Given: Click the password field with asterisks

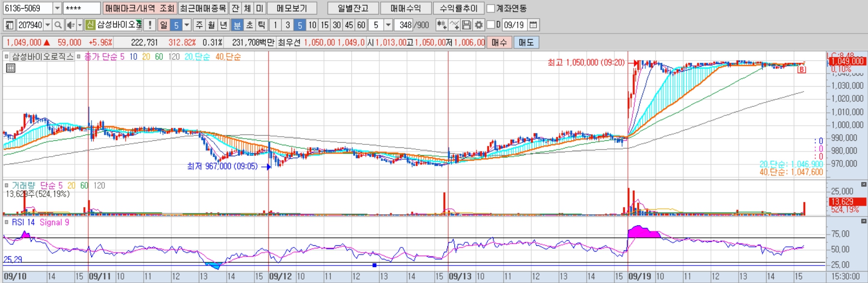Looking at the screenshot, I should point(82,8).
